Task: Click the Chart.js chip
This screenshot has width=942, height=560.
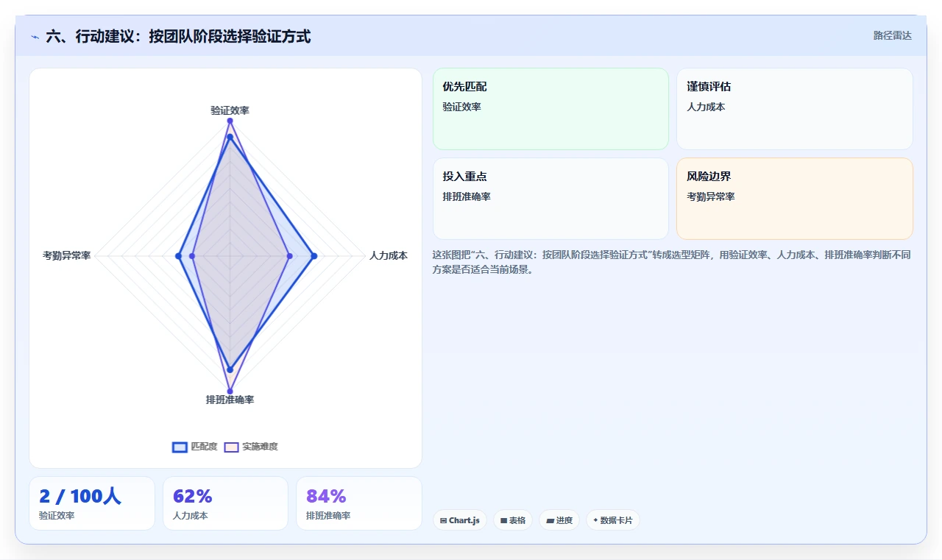Action: coord(460,520)
